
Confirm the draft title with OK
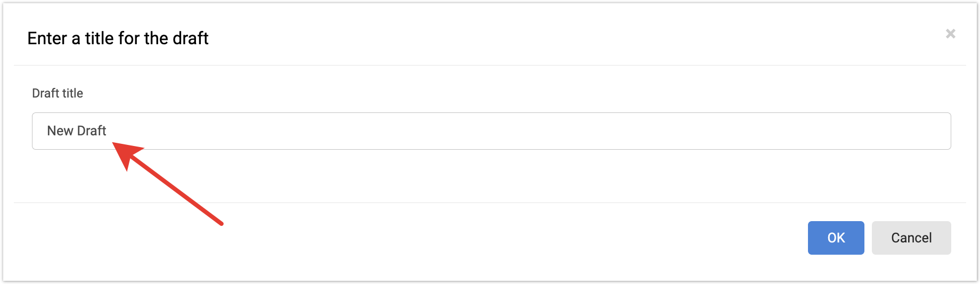(836, 238)
